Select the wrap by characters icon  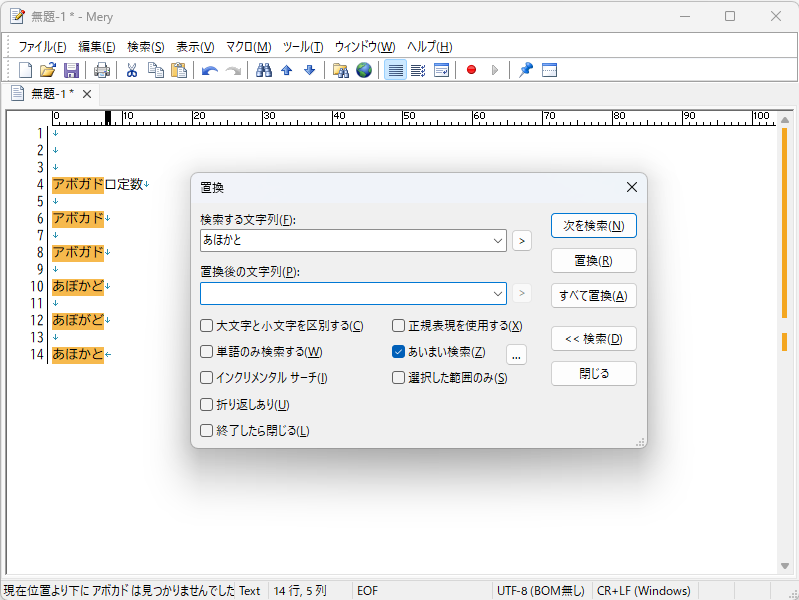[418, 70]
